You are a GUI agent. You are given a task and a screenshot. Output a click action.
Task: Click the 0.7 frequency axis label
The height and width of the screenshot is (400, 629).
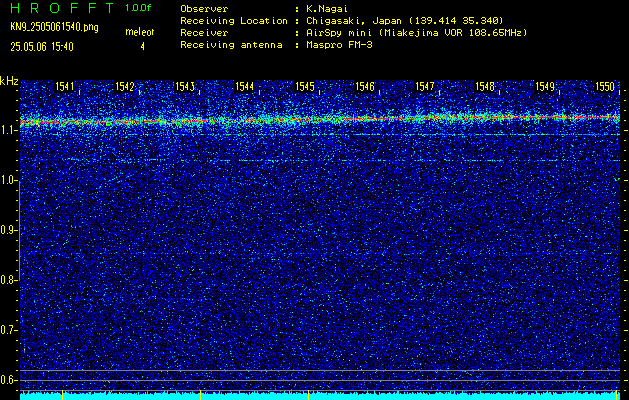pos(8,330)
